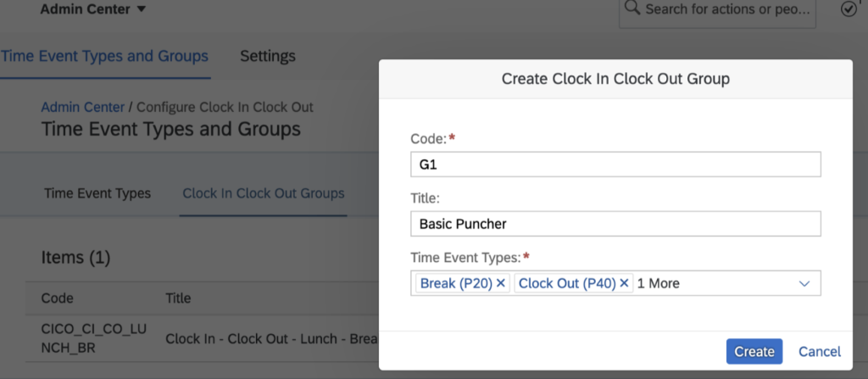868x379 pixels.
Task: Cancel the group creation dialog
Action: [820, 351]
